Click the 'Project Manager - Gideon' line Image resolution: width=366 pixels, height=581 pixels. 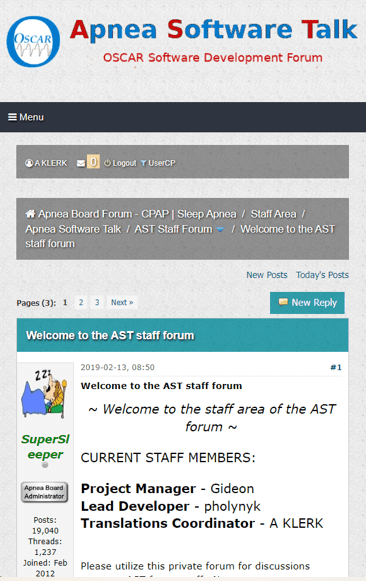tap(167, 488)
